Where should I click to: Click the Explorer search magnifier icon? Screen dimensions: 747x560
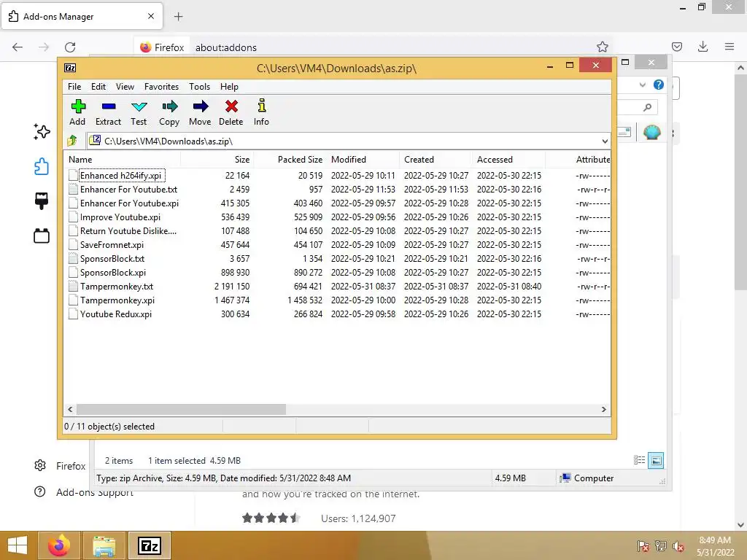pos(647,107)
